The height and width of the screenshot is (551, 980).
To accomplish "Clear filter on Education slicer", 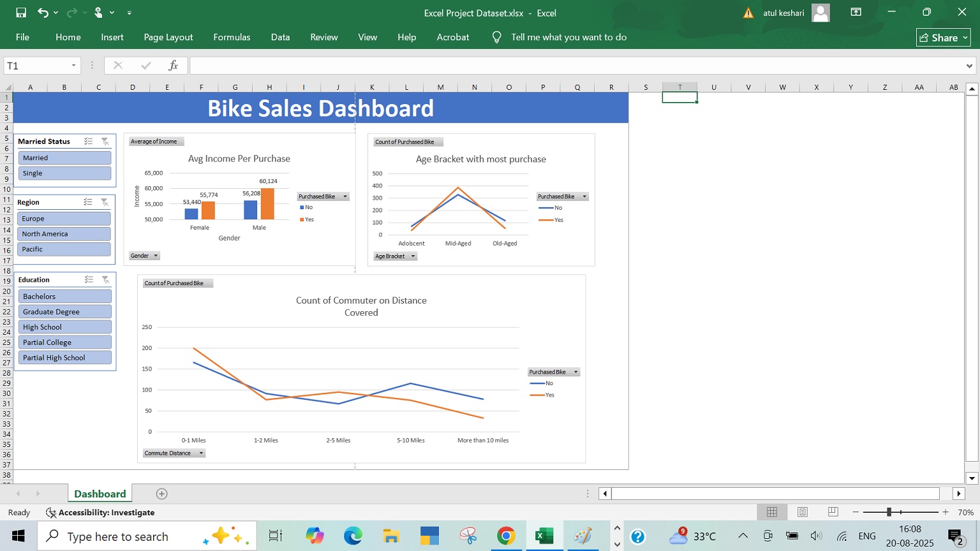I will click(106, 280).
